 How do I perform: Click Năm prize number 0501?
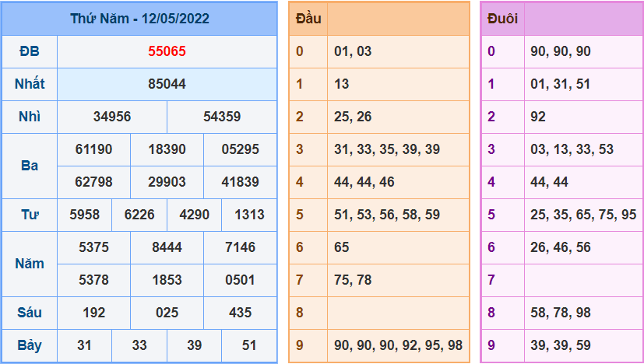point(241,280)
